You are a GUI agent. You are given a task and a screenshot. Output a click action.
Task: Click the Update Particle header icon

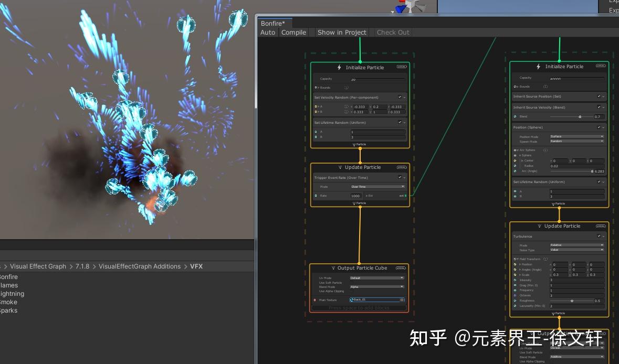[340, 167]
